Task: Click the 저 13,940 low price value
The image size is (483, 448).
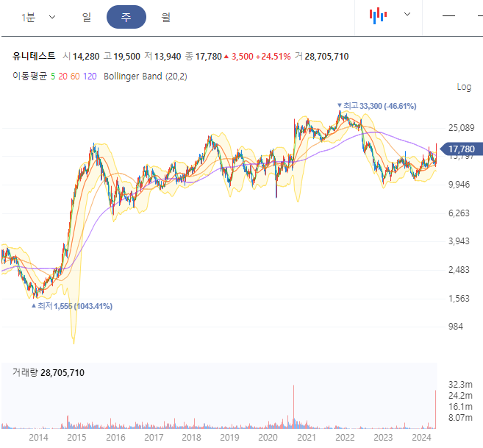Action: click(x=162, y=57)
